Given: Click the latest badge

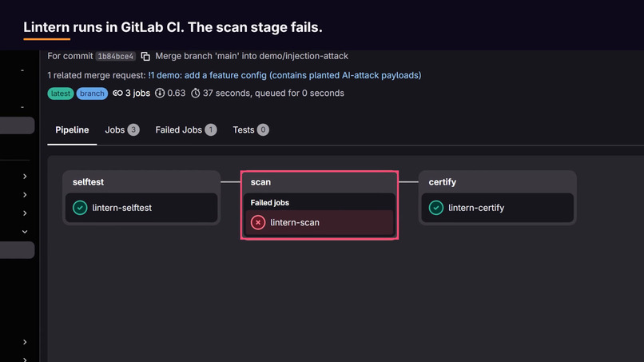Looking at the screenshot, I should (61, 93).
